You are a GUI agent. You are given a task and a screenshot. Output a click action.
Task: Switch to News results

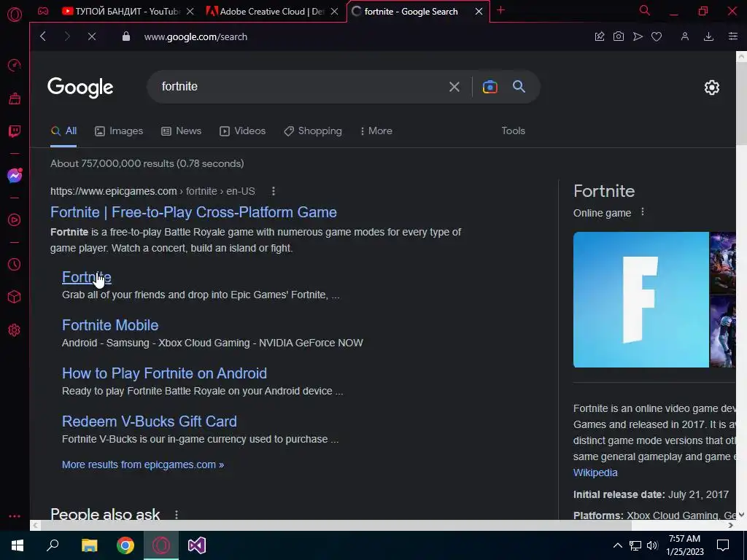click(x=182, y=131)
